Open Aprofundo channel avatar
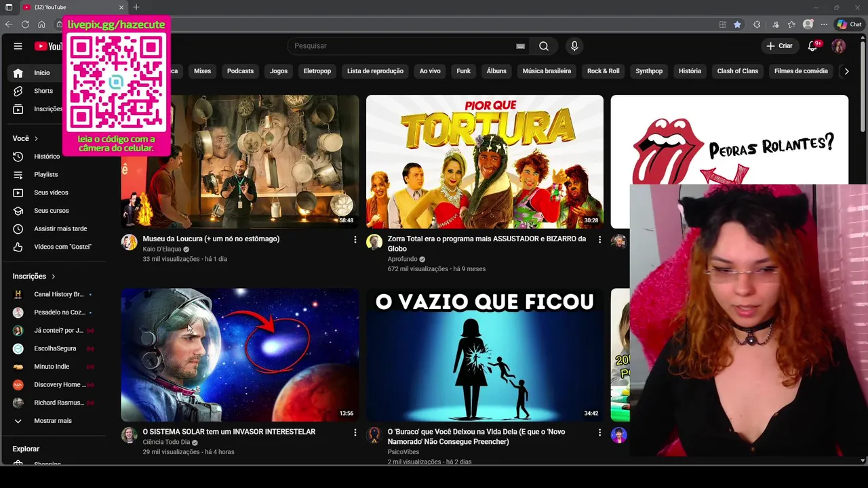This screenshot has height=488, width=868. click(374, 242)
